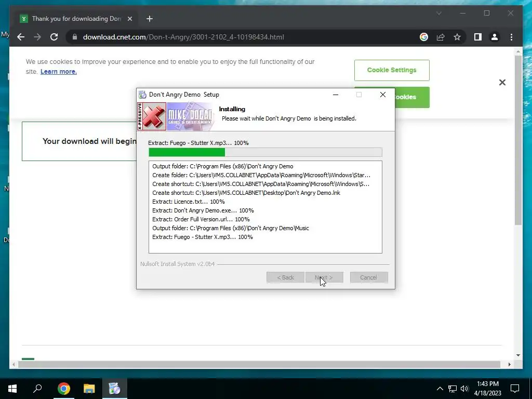532x399 pixels.
Task: Select 'Extract: Don't Angry Demo.exe' log line
Action: [203, 210]
